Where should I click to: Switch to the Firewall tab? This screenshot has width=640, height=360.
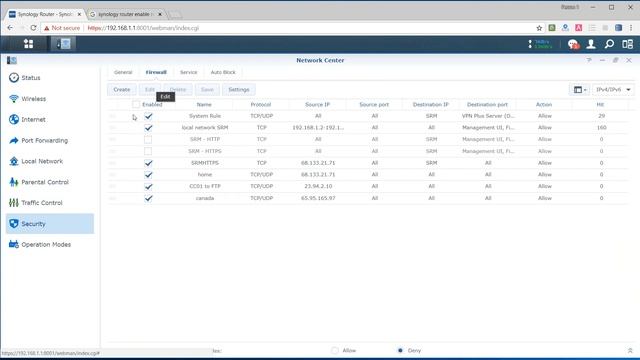coord(156,72)
